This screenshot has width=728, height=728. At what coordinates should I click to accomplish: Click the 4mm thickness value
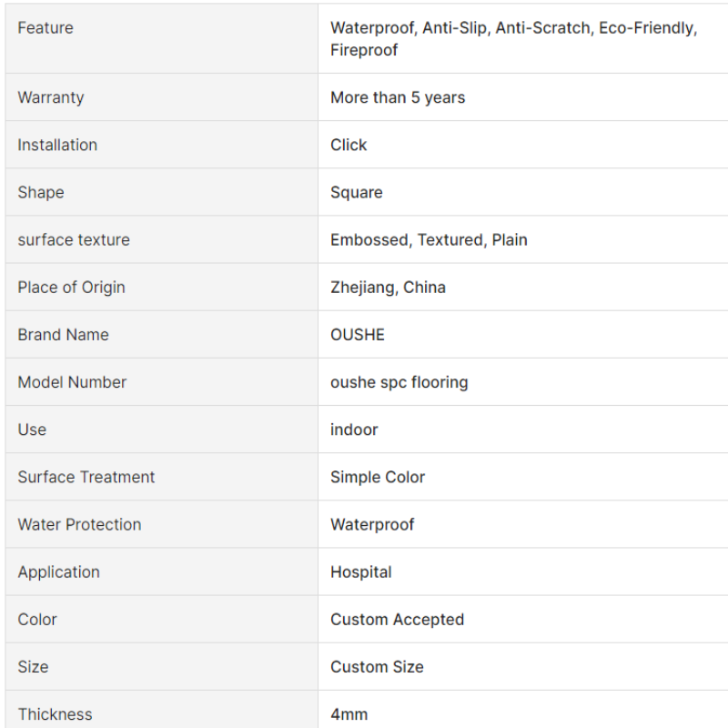(x=349, y=714)
